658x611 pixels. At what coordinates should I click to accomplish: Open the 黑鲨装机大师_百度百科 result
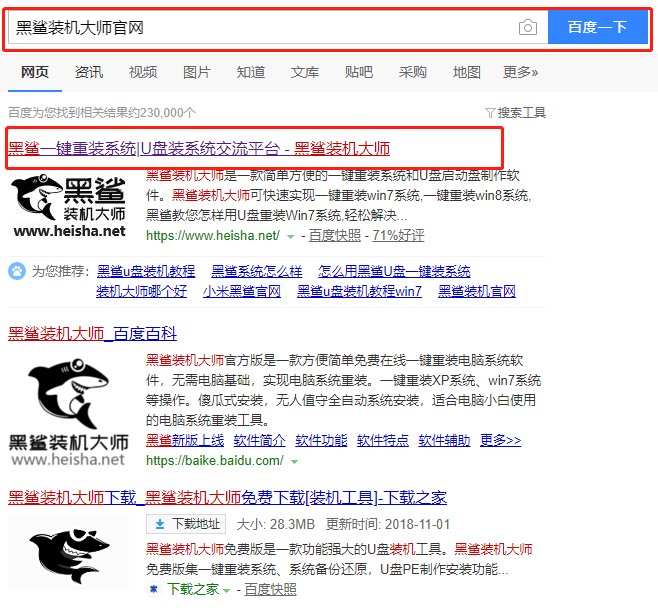92,334
